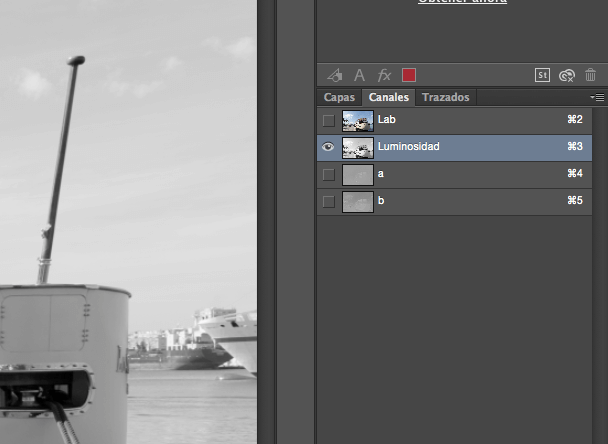
Task: Select the Luminosidad channel name
Action: tap(409, 147)
